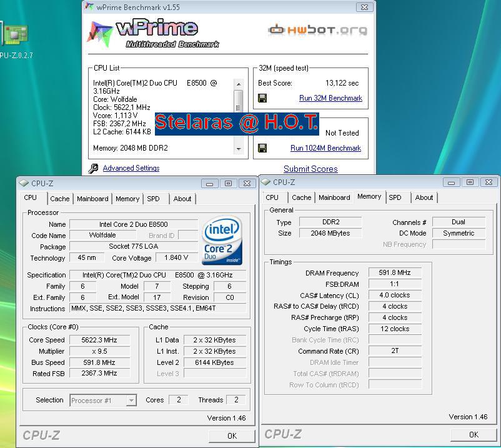
Task: Click the title bar icon of right CPU-Z window
Action: pos(266,182)
